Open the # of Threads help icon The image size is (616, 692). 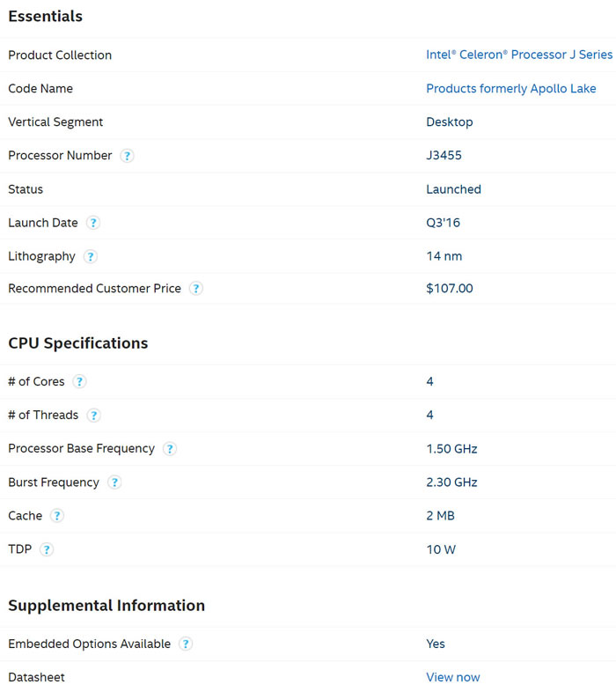point(93,416)
